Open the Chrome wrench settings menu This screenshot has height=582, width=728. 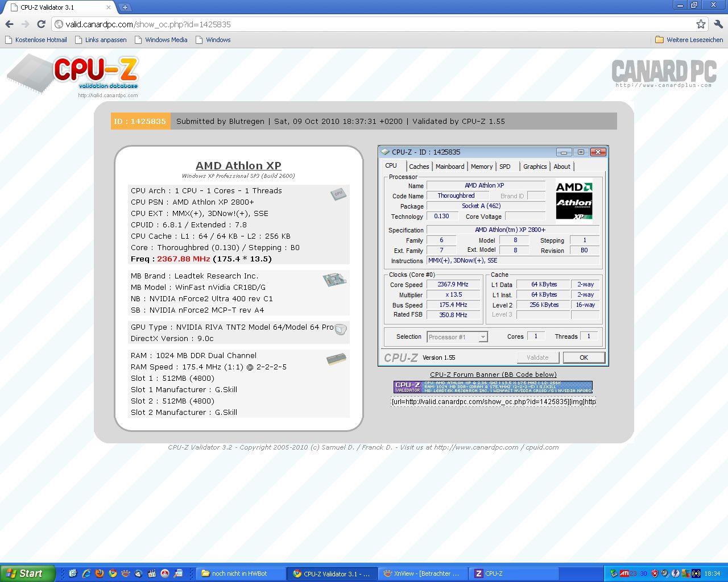coord(718,24)
